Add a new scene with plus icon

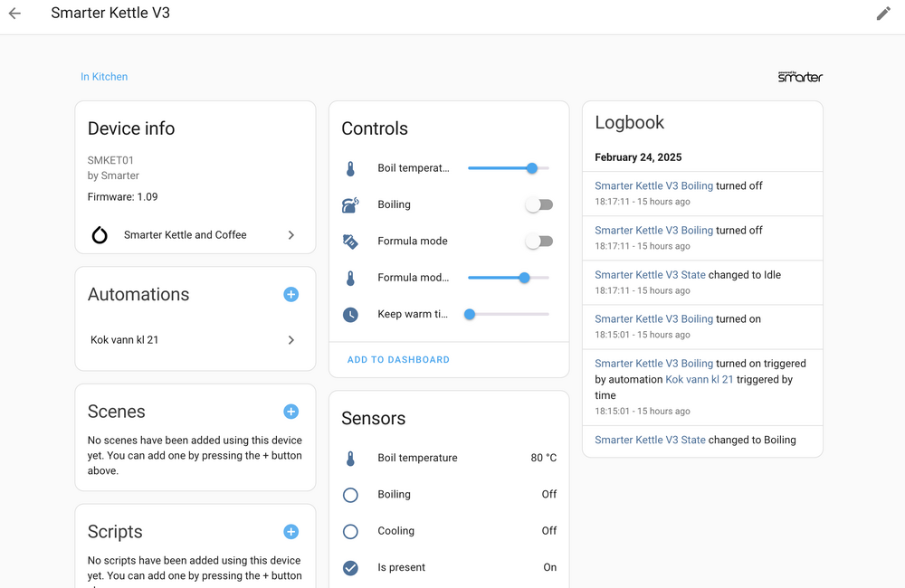coord(291,412)
